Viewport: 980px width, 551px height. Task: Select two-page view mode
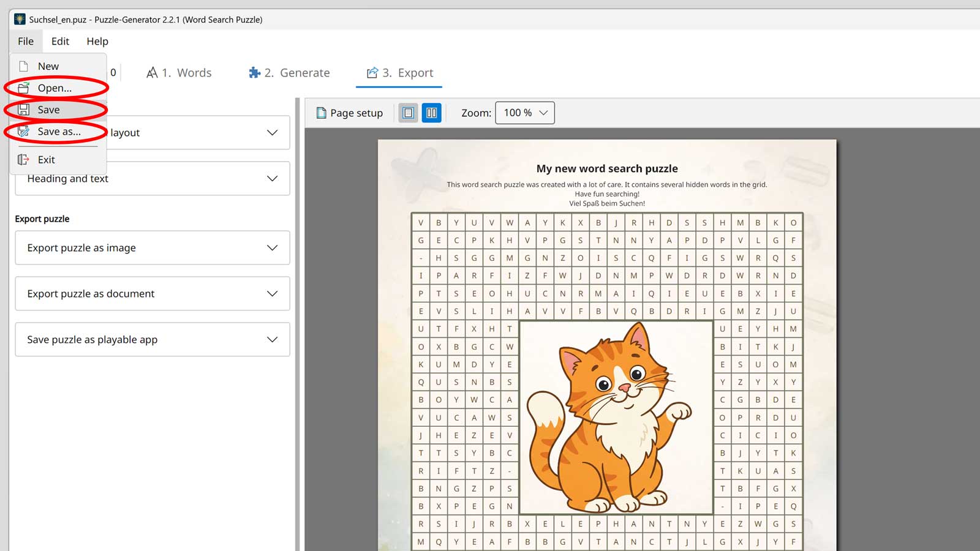click(x=432, y=113)
